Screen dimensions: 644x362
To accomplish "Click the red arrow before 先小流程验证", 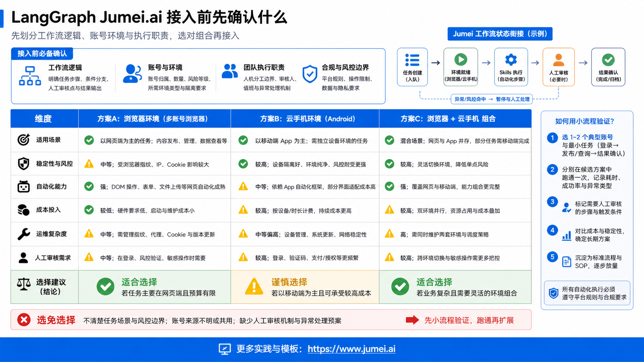I will pyautogui.click(x=412, y=320).
